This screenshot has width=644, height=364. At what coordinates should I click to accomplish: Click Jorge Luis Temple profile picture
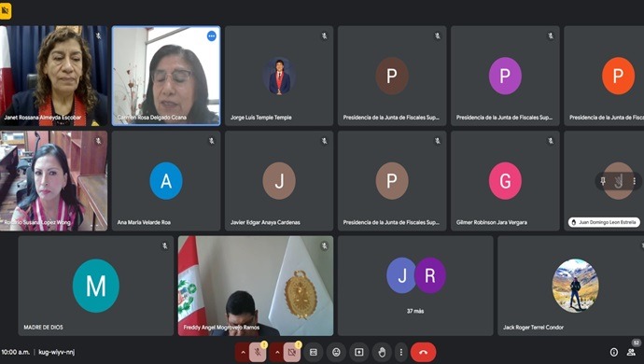tap(279, 76)
